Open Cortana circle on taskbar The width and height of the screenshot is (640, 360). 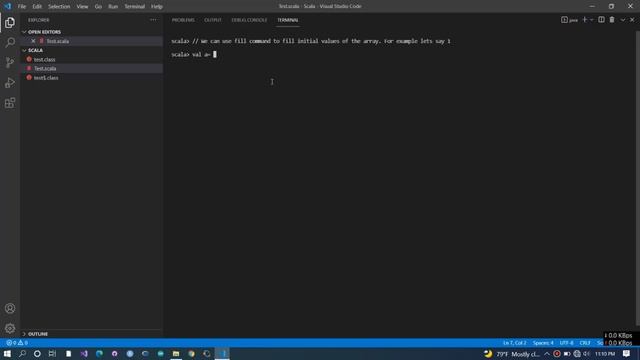coord(37,354)
